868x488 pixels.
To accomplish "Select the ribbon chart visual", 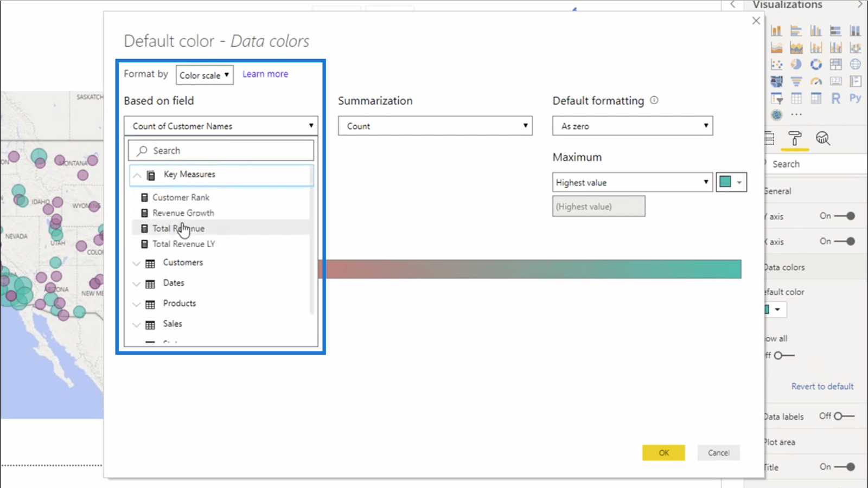I will (856, 48).
